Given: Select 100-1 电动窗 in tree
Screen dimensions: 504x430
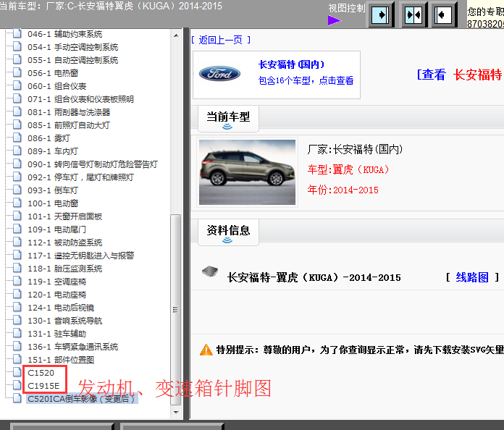Looking at the screenshot, I should 53,203.
